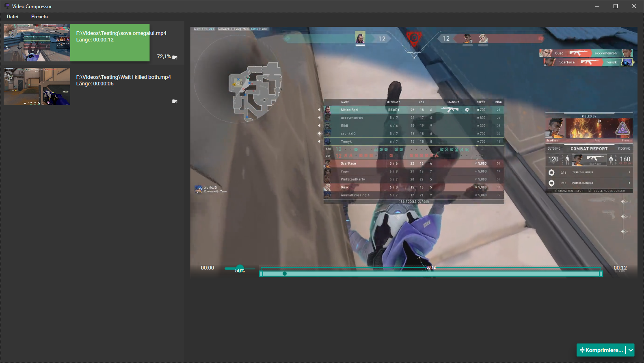Click the timeline trim start handle
The width and height of the screenshot is (644, 363).
click(x=261, y=274)
